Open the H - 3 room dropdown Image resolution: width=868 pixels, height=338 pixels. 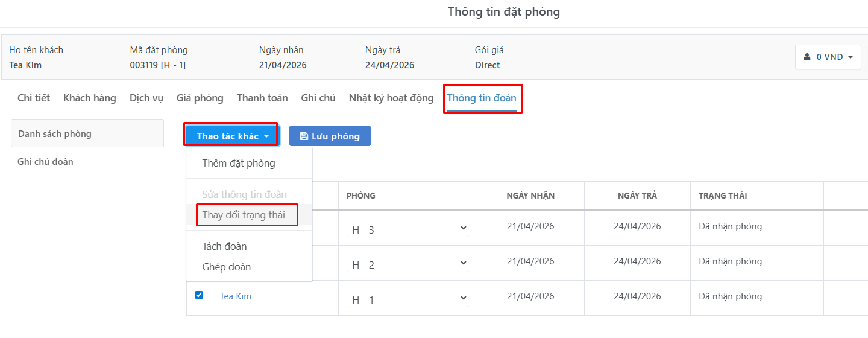tap(408, 229)
